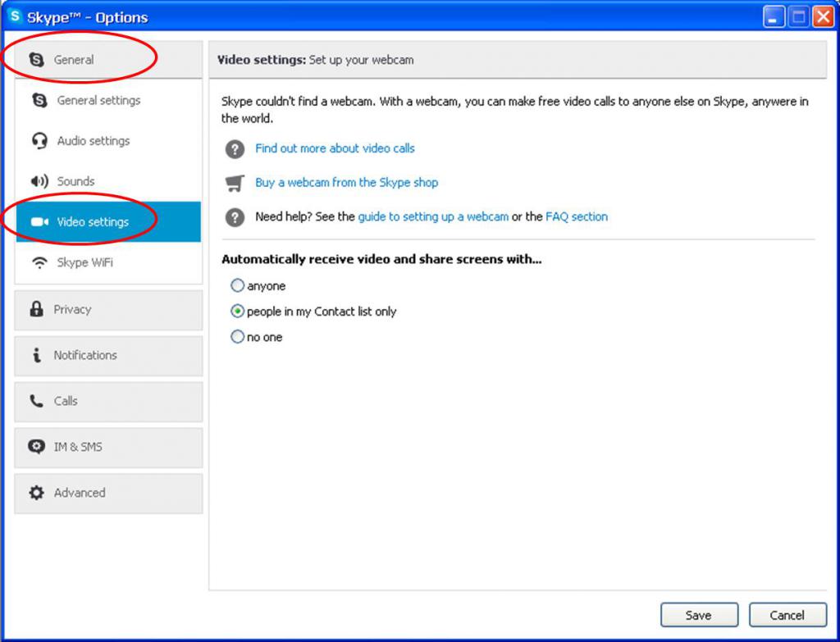
Task: Click the 'Video settings: Set up your webcam' heading
Action: click(x=315, y=60)
